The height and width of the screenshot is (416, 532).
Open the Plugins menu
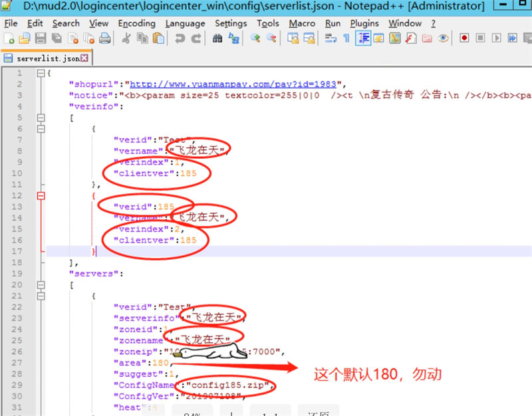point(364,23)
